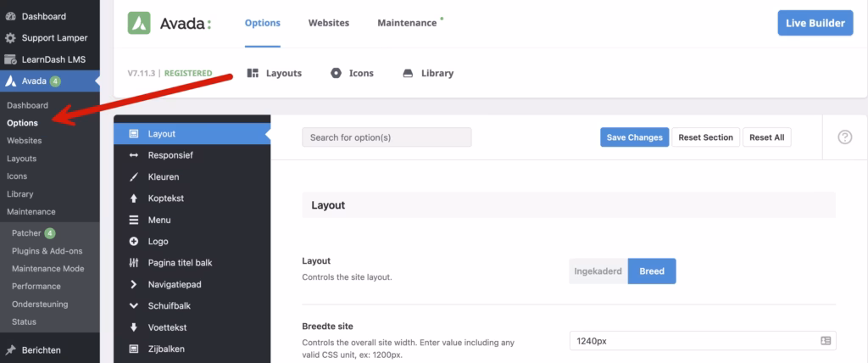Open the Performance submenu item

(36, 287)
